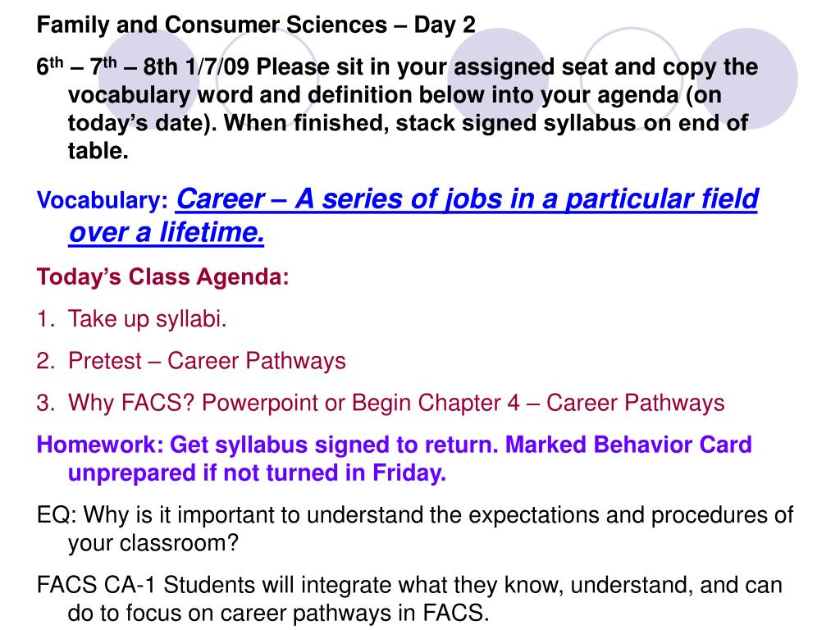The height and width of the screenshot is (630, 840).
Task: Click the underlined 'over a lifetime.' text
Action: click(x=167, y=234)
